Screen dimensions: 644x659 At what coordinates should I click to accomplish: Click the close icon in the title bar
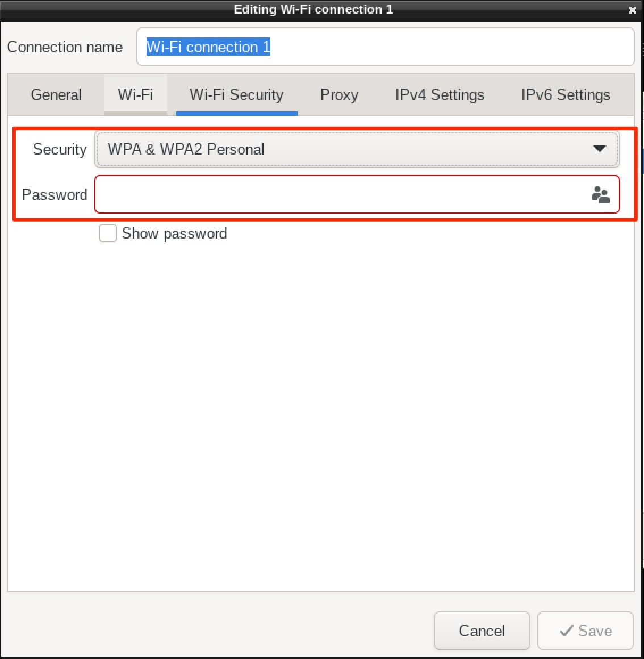pyautogui.click(x=632, y=10)
